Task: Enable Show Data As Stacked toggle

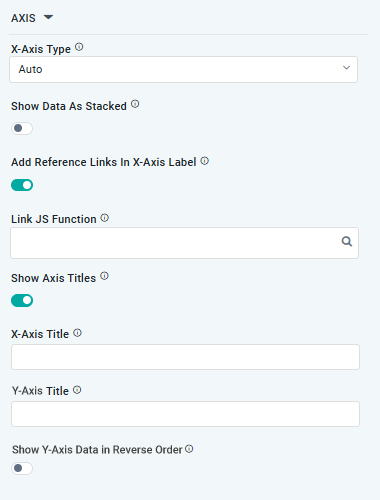Action: click(22, 128)
